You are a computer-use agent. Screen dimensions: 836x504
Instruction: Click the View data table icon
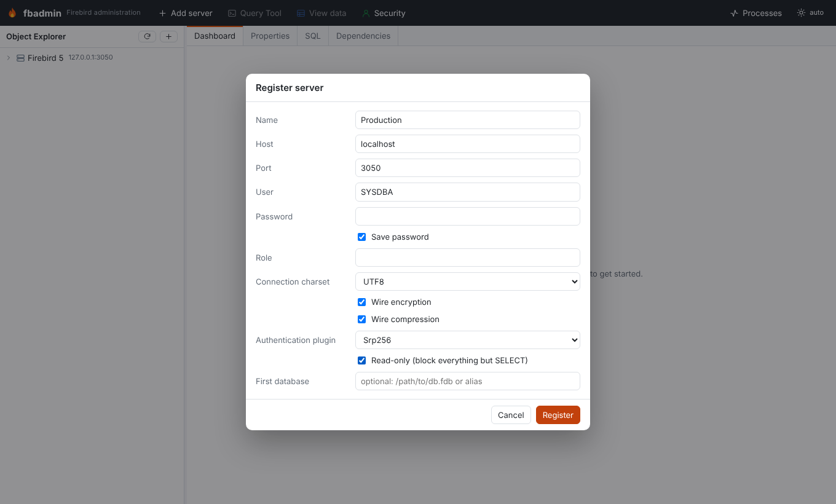[301, 13]
